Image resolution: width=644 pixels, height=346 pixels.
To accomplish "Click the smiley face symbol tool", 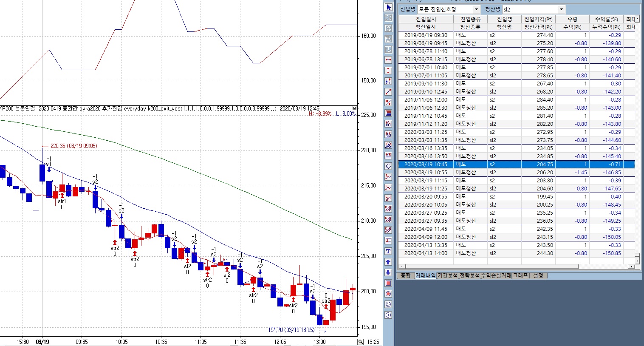I will [388, 304].
